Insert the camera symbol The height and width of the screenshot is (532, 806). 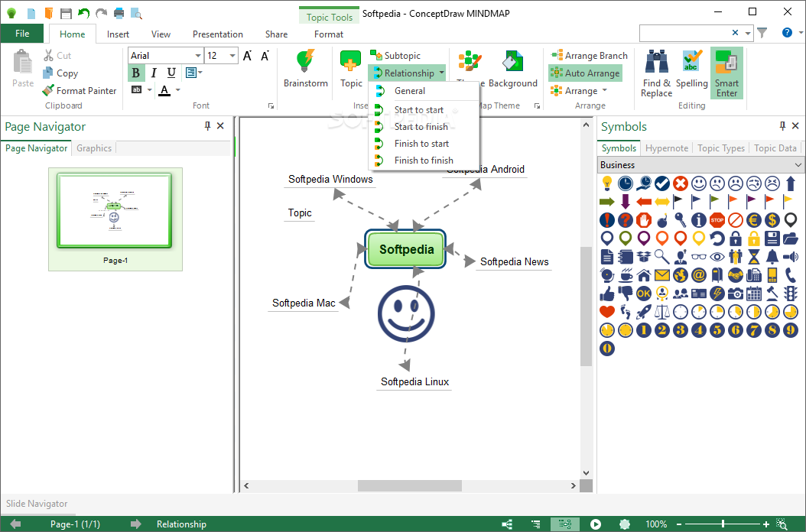click(736, 294)
